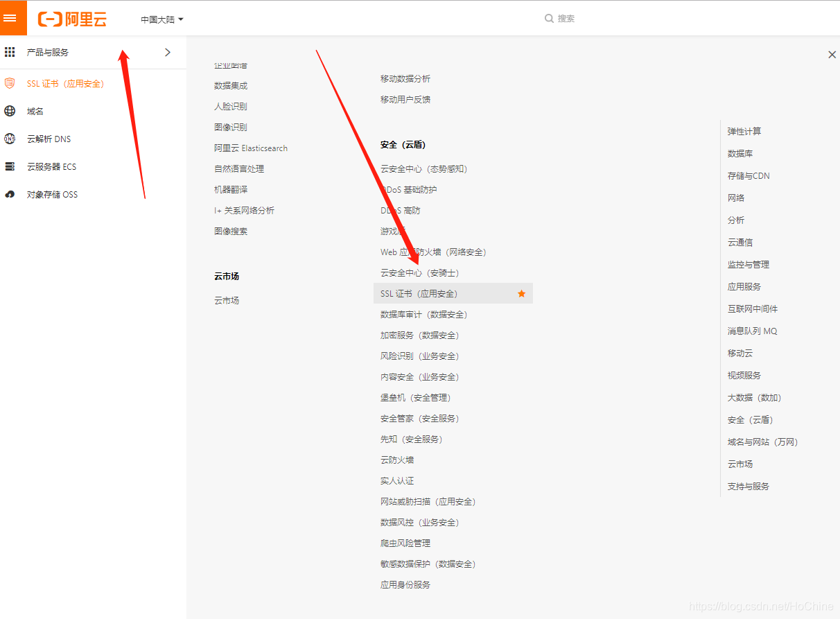Image resolution: width=840 pixels, height=619 pixels.
Task: Jump to 云通信 category
Action: [740, 243]
